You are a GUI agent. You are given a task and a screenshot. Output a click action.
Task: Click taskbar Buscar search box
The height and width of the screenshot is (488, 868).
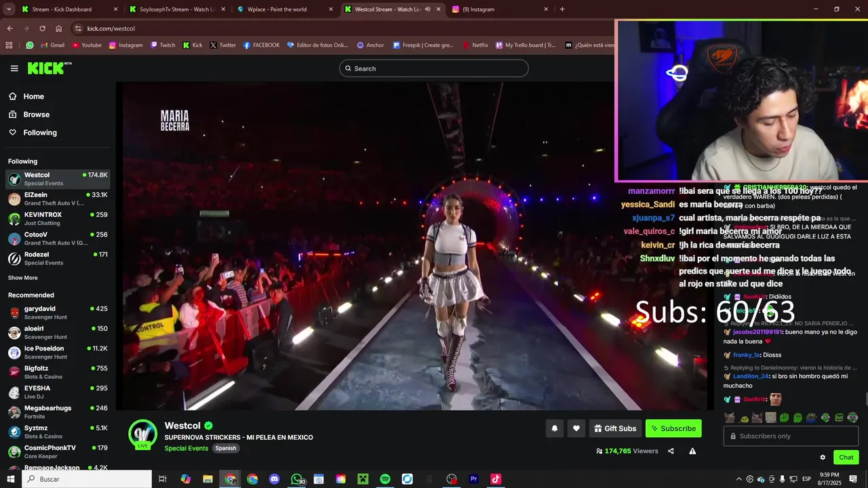tap(87, 479)
